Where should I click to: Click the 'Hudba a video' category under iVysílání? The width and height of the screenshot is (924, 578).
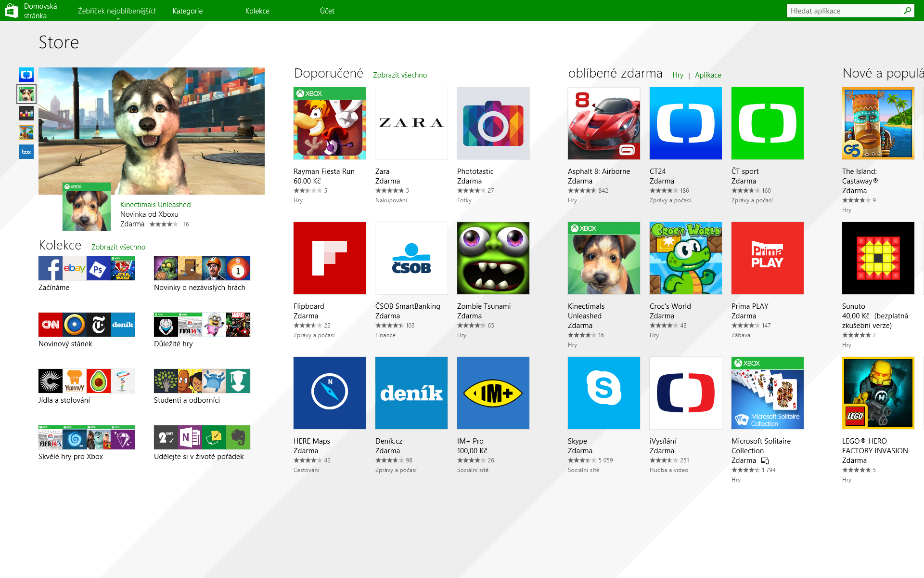click(x=669, y=470)
